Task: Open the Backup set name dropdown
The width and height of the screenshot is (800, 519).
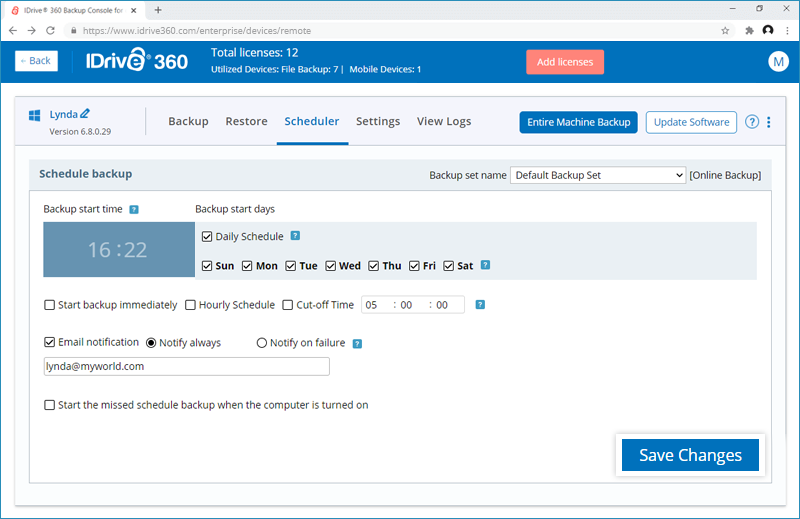Action: [x=597, y=175]
